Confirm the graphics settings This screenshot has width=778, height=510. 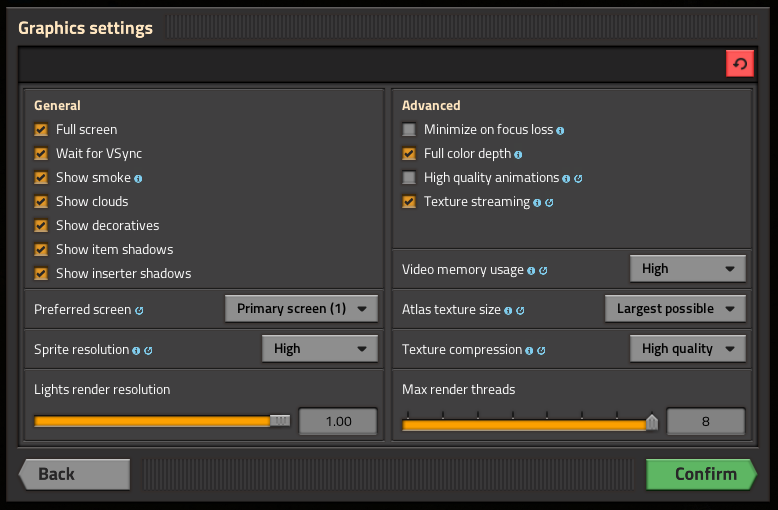[702, 474]
